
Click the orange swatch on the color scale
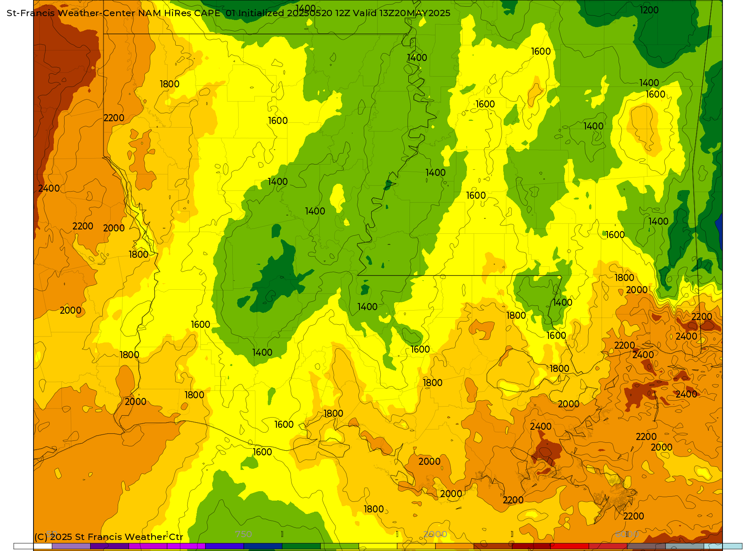click(454, 546)
